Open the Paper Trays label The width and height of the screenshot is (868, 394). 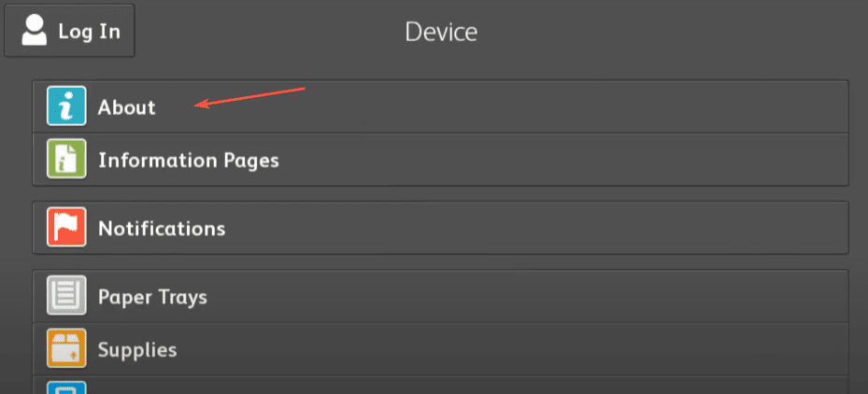(152, 298)
